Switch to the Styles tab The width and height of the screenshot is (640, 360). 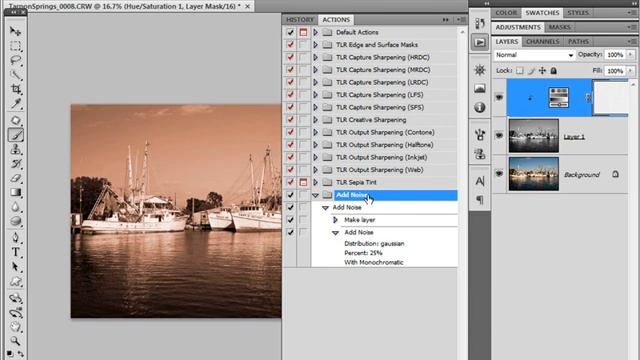pyautogui.click(x=578, y=13)
